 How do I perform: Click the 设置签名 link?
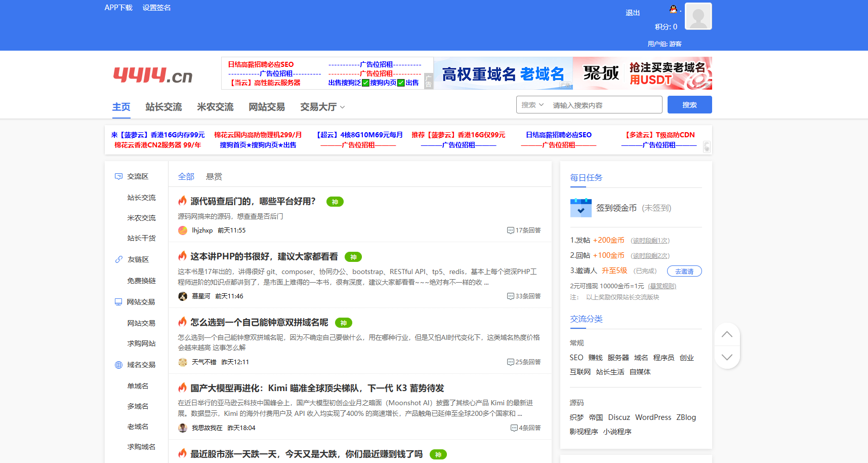point(157,8)
